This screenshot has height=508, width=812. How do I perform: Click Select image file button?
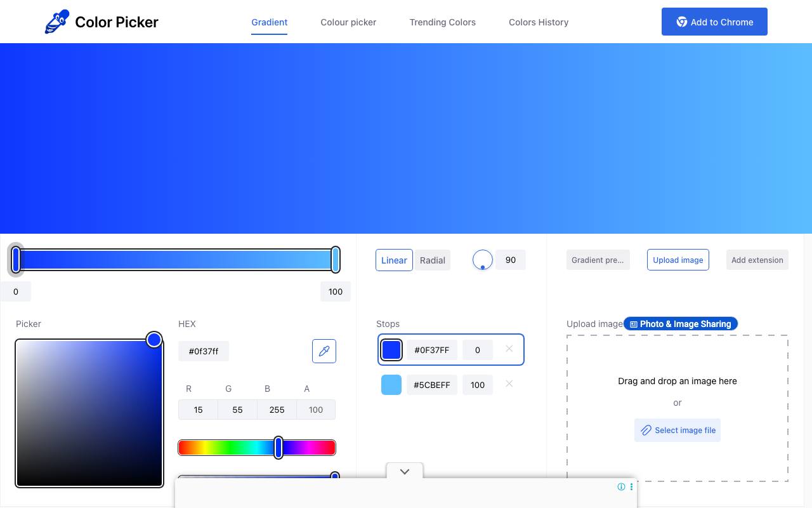pos(678,431)
